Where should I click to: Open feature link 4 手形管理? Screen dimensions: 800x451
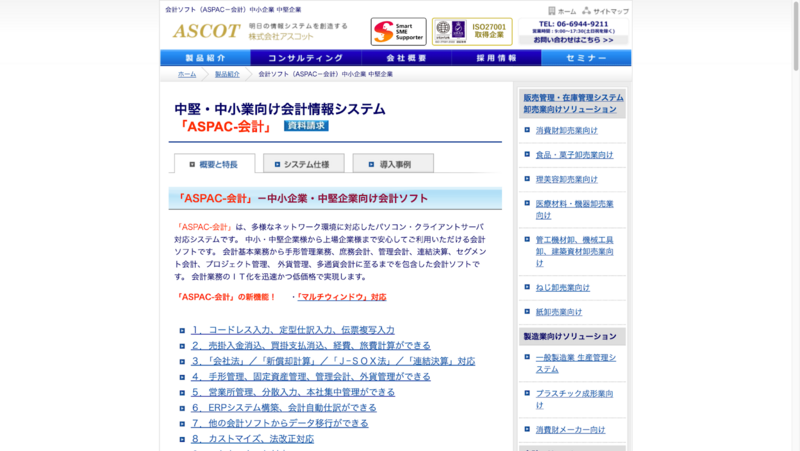[x=311, y=377]
